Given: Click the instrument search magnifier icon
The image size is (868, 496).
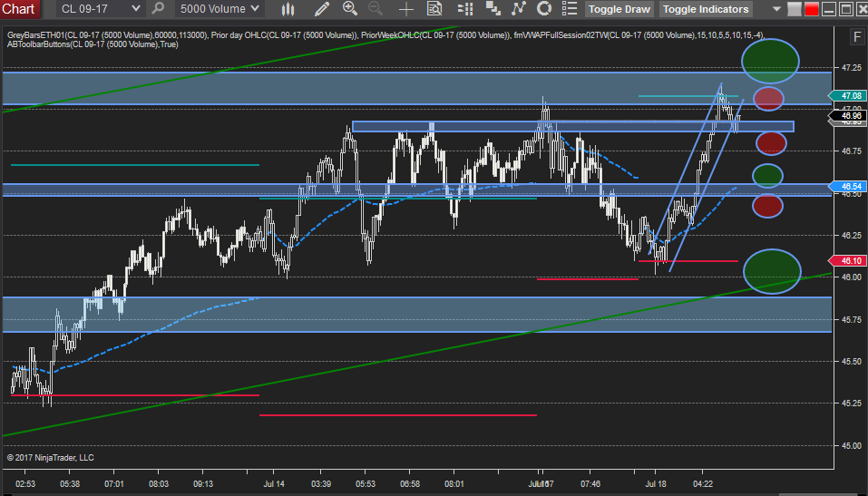Looking at the screenshot, I should (x=159, y=8).
